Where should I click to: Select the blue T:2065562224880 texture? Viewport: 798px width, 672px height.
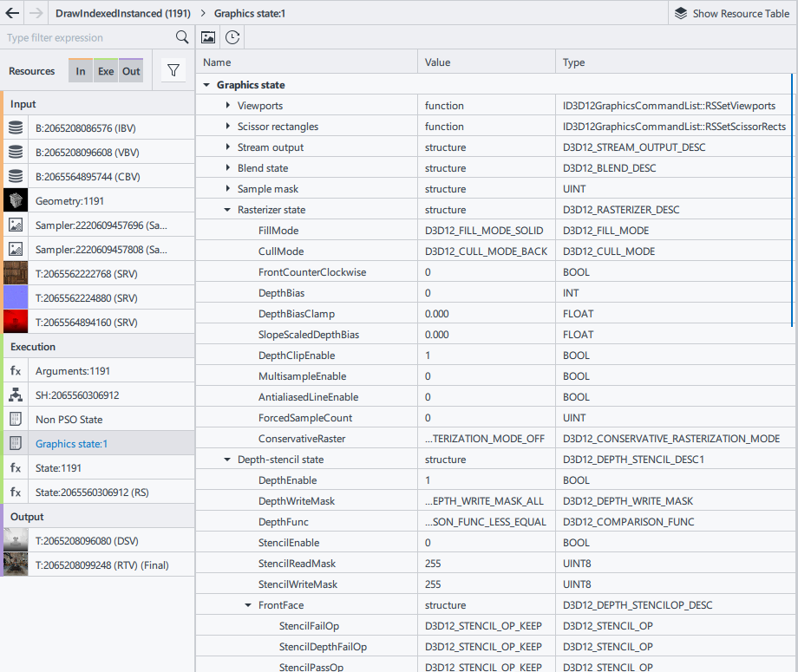pyautogui.click(x=86, y=297)
